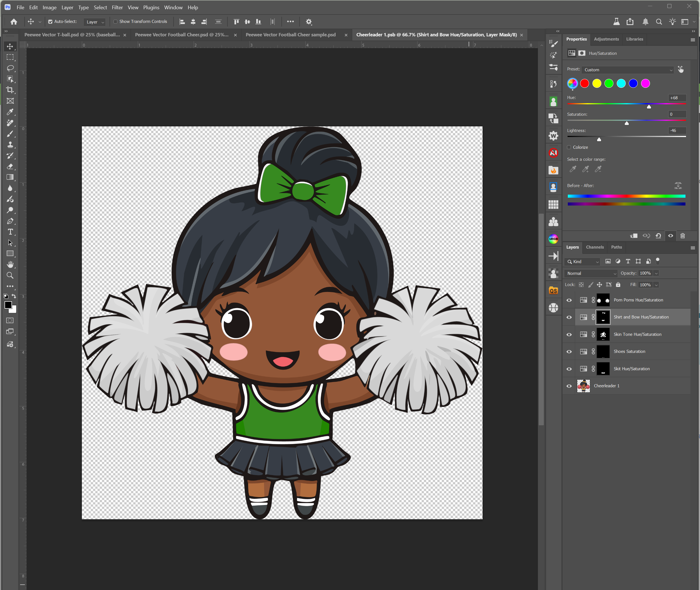Screen dimensions: 700x590
Task: Hide the Pom Poms Hue/Saturation layer
Action: point(569,300)
